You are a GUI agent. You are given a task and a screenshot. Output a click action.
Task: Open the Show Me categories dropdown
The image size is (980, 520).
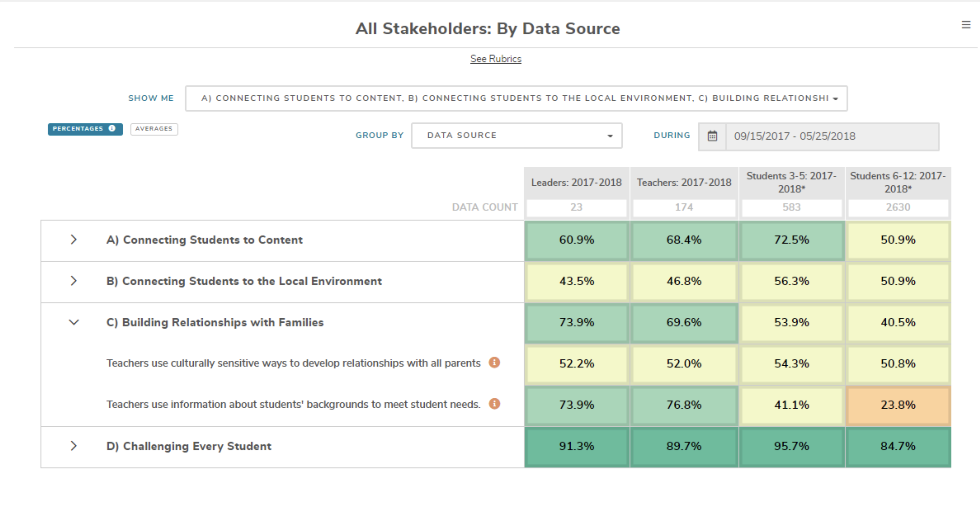[516, 98]
